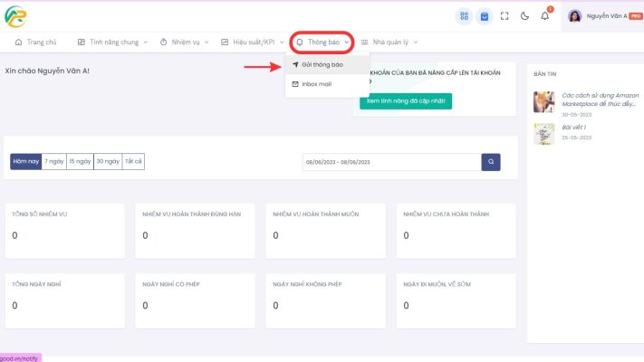Expand chevron next to Nhiệm vụ
This screenshot has height=362, width=644.
tap(207, 43)
